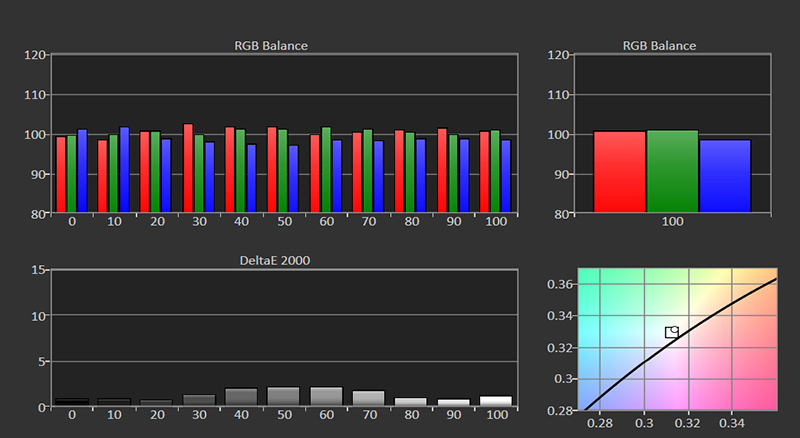Click the blue bar at 40 in RGB Balance
Image resolution: width=800 pixels, height=438 pixels.
251,178
